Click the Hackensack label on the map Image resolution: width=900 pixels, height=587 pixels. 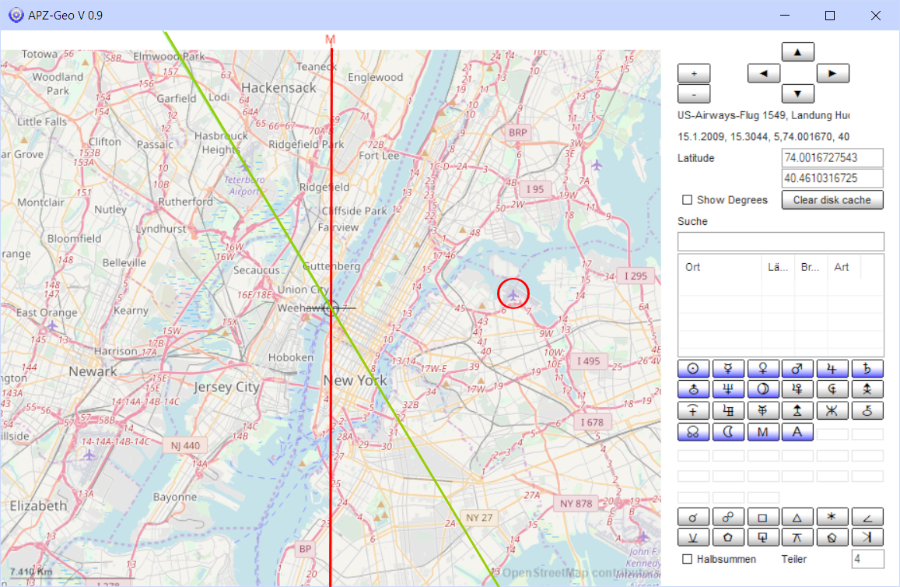point(279,88)
